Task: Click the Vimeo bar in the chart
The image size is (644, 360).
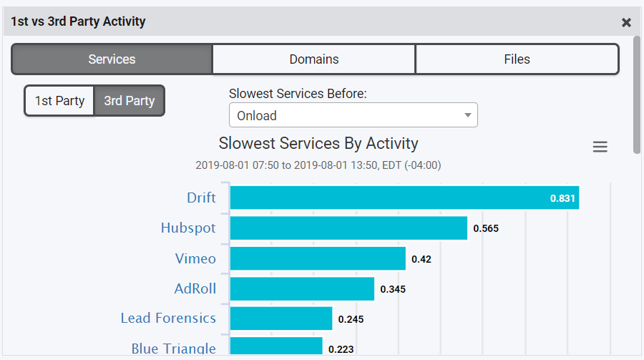Action: (318, 258)
